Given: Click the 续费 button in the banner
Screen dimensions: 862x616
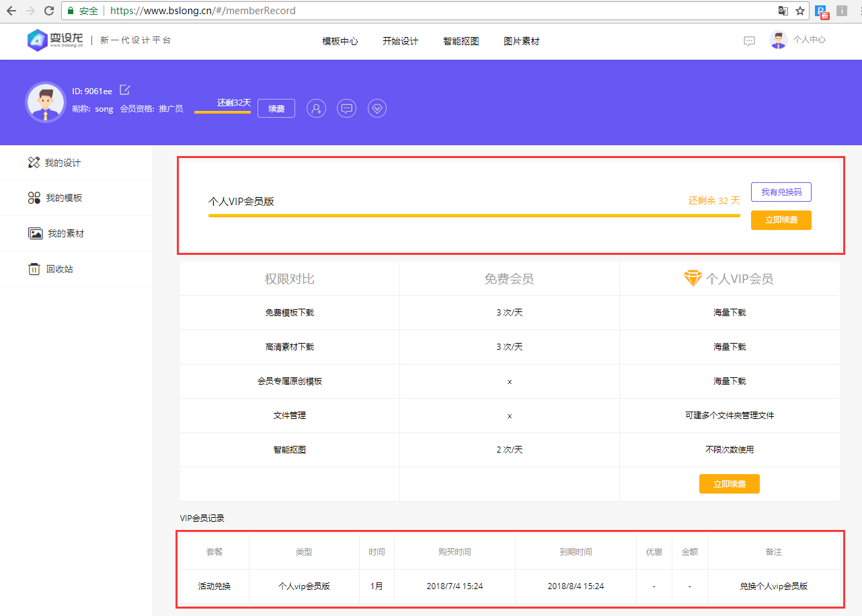Looking at the screenshot, I should click(x=276, y=108).
